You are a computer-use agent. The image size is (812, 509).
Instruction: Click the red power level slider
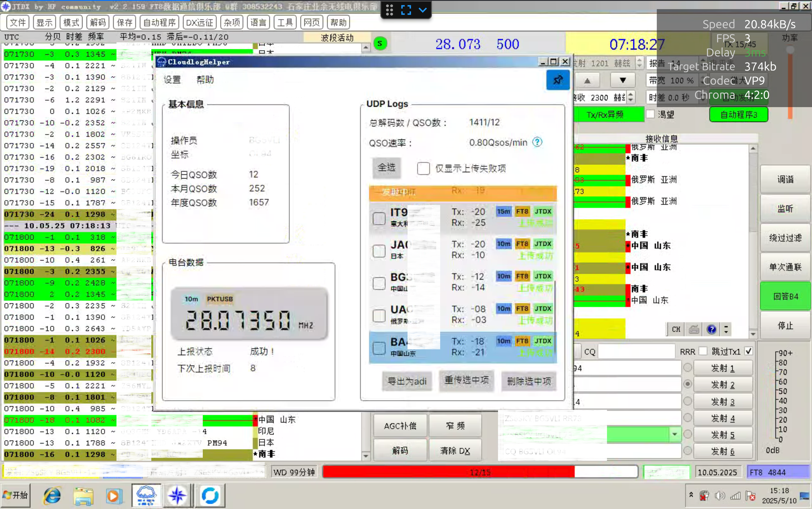coord(790,84)
